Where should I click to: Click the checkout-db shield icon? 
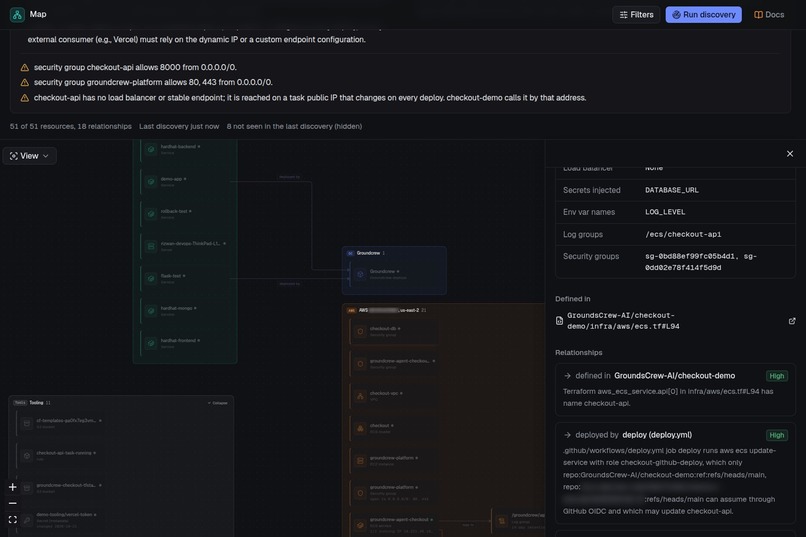[360, 331]
